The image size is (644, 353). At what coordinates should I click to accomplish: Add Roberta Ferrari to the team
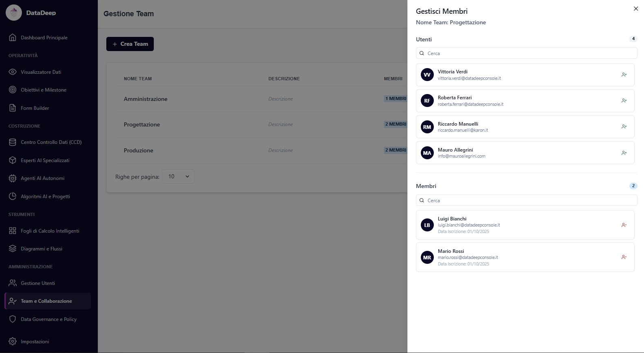tap(624, 101)
